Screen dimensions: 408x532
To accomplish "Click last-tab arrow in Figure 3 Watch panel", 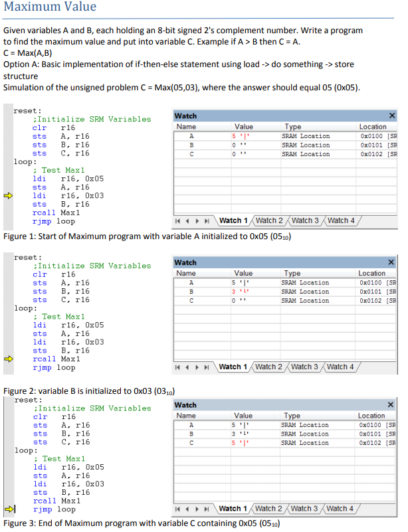I will click(207, 509).
